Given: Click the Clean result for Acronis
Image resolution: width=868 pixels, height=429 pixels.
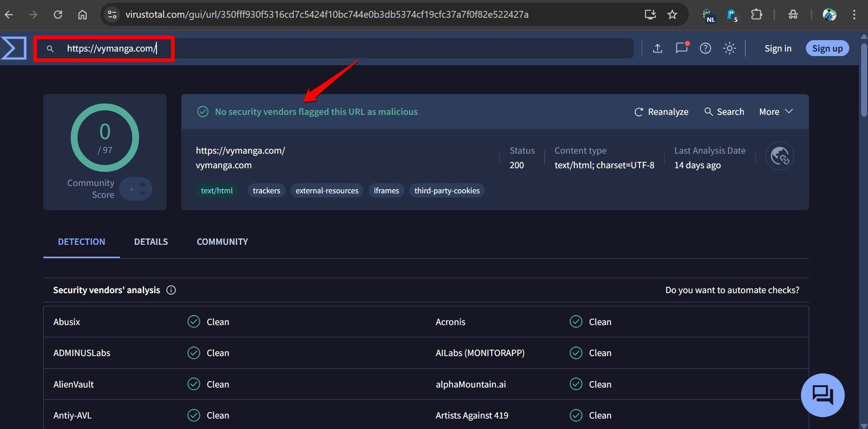Looking at the screenshot, I should click(591, 322).
